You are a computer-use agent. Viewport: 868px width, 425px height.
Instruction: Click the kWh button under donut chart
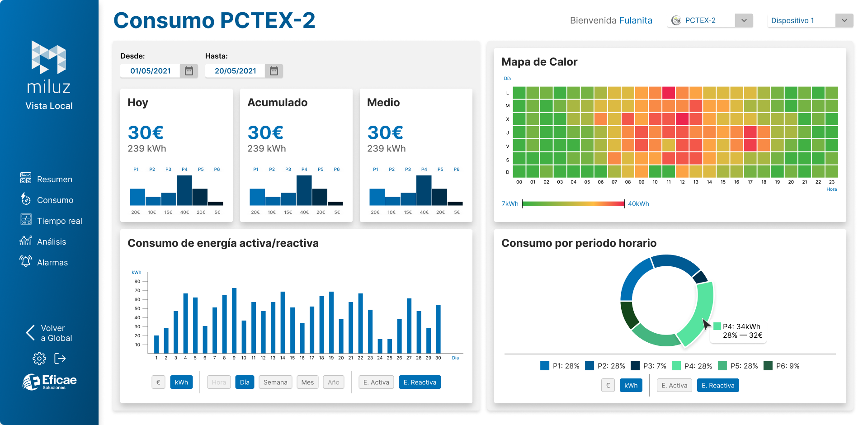(x=631, y=386)
